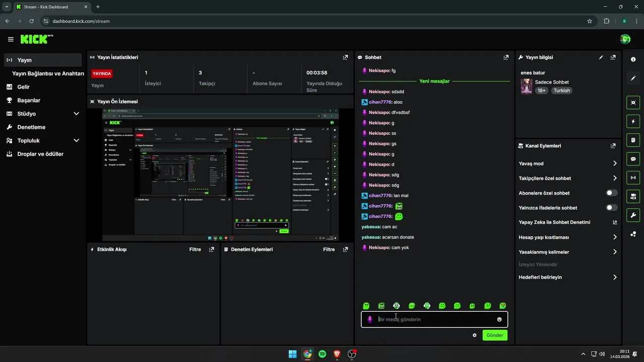Viewport: 644px width, 362px height.
Task: Open Filtre in Denetim Eylemleri panel
Action: (x=329, y=249)
